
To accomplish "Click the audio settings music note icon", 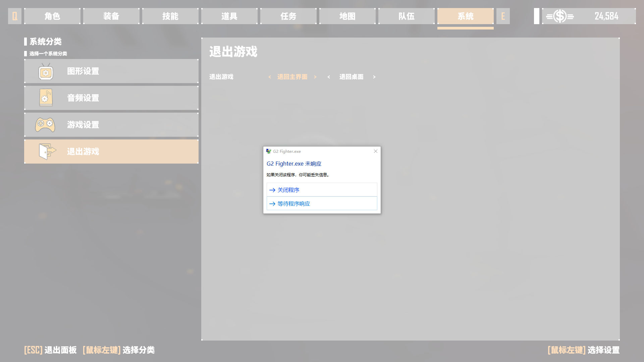I will tap(46, 98).
